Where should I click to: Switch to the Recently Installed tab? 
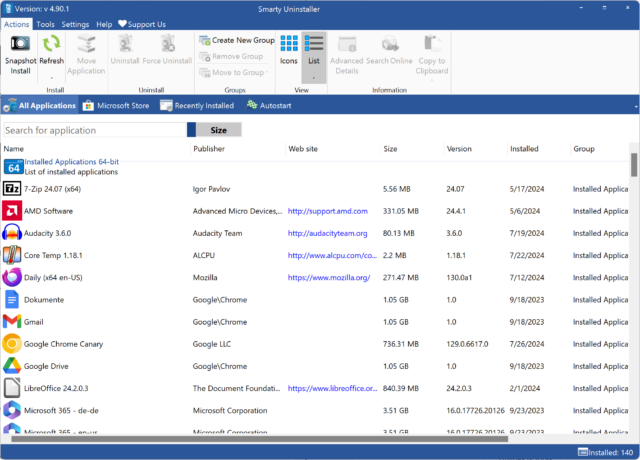coord(197,105)
